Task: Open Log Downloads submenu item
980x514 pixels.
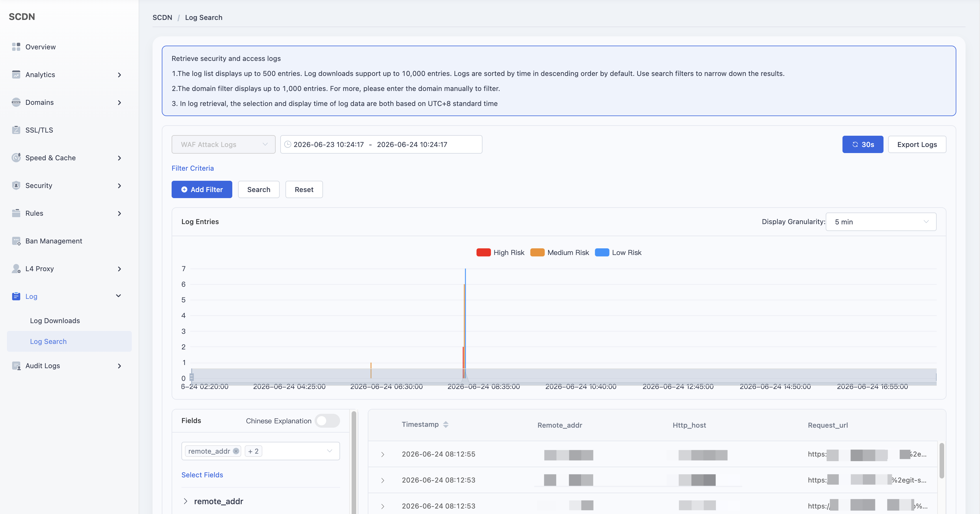Action: tap(69, 321)
